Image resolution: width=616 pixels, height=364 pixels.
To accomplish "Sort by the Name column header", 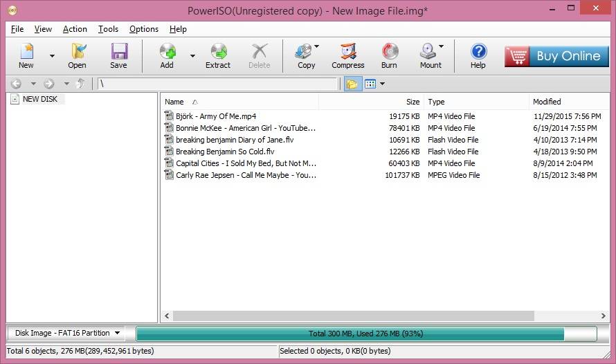I will coord(239,102).
